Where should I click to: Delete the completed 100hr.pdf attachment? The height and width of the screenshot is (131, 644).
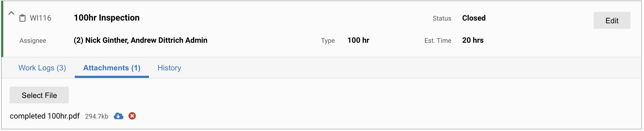[x=132, y=116]
